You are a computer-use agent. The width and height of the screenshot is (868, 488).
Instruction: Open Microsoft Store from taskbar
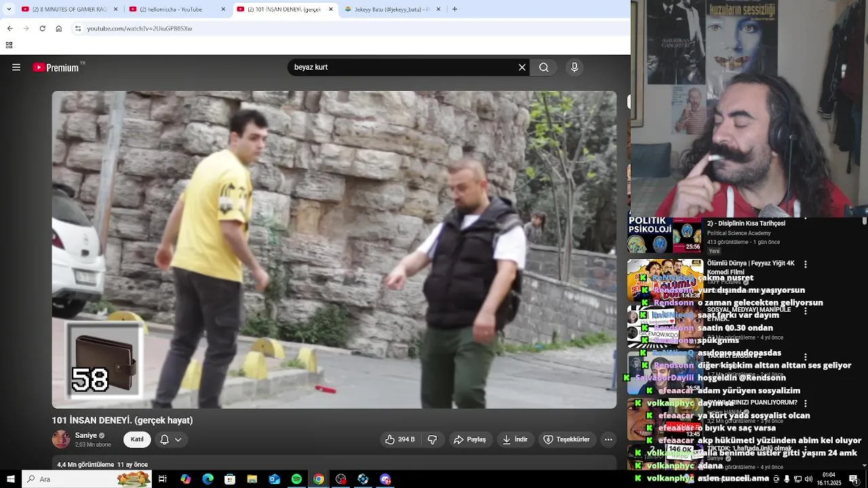pyautogui.click(x=230, y=479)
